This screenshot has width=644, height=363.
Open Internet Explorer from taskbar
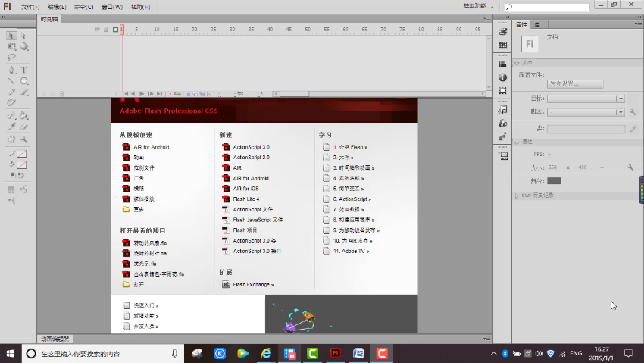coord(266,353)
